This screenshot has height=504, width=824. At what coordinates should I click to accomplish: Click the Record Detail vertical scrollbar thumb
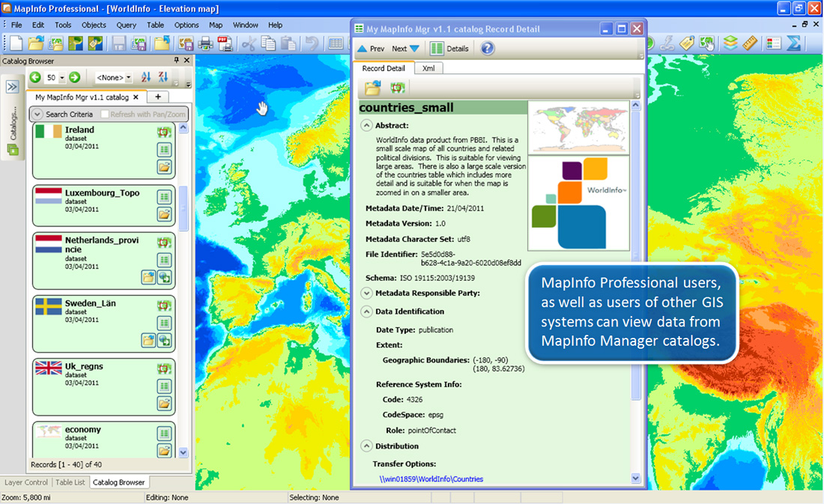point(635,255)
